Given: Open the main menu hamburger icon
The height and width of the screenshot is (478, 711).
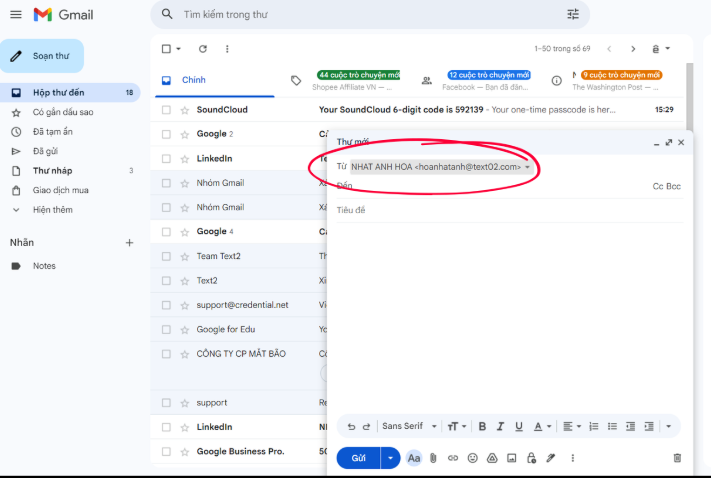Looking at the screenshot, I should [16, 15].
